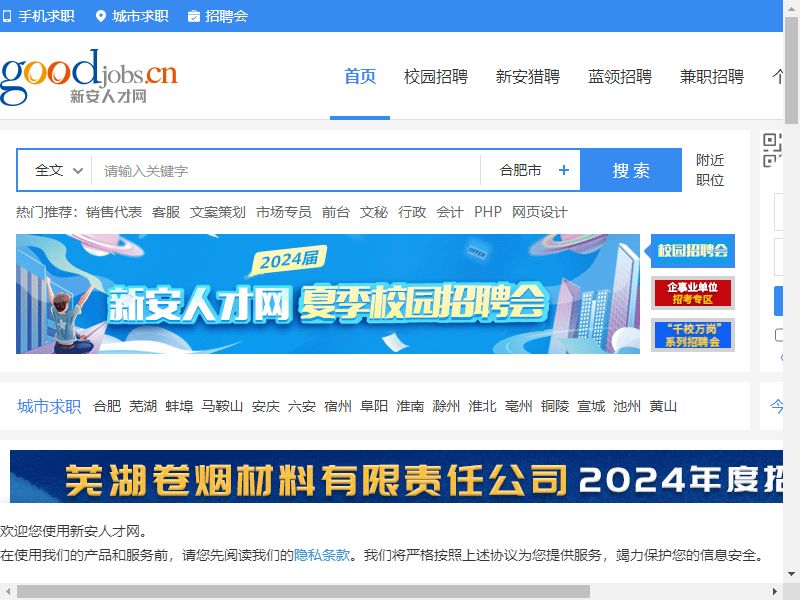
Task: Click the scroll down arrow
Action: point(791,574)
